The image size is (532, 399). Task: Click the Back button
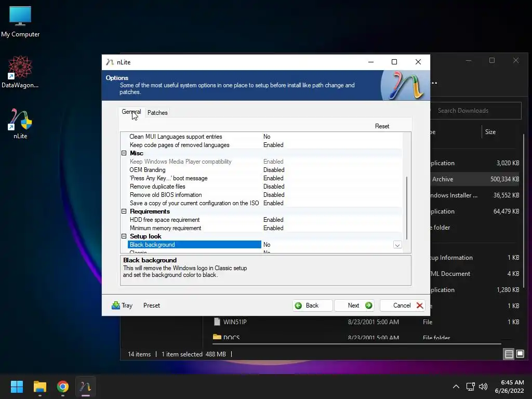point(312,305)
